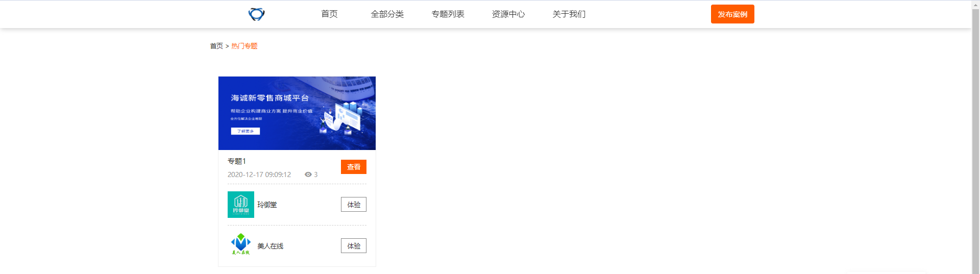Open the 海诚新零售商城平台 banner thumbnail
This screenshot has height=274, width=980.
tap(297, 113)
